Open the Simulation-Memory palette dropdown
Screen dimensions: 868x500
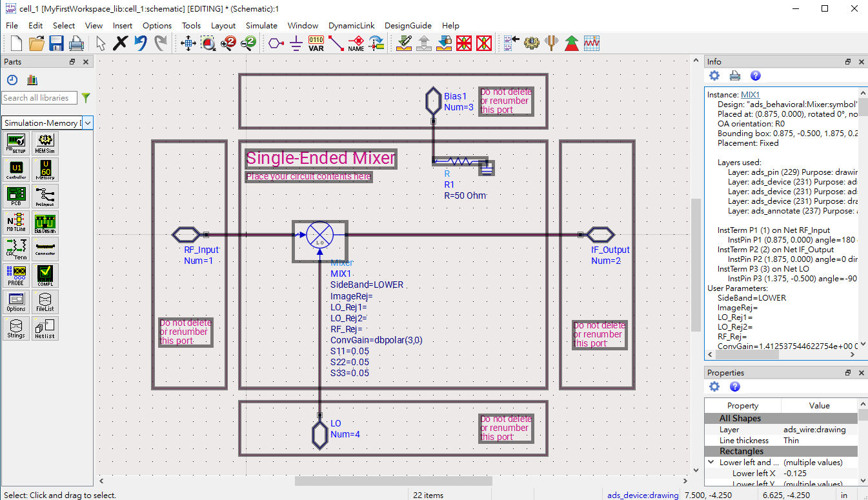[88, 123]
